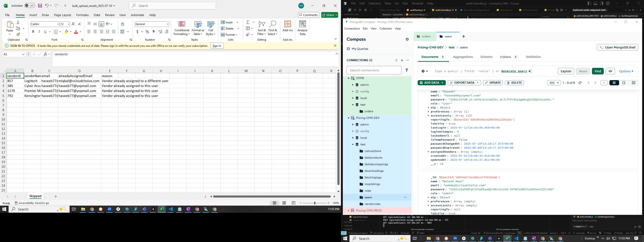Select the vendorrules collection
This screenshot has height=242, width=644.
coord(372,204)
